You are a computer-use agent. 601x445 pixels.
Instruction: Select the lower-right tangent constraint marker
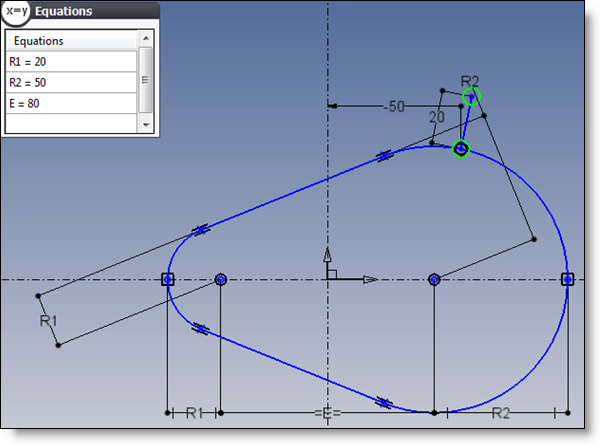pyautogui.click(x=384, y=403)
